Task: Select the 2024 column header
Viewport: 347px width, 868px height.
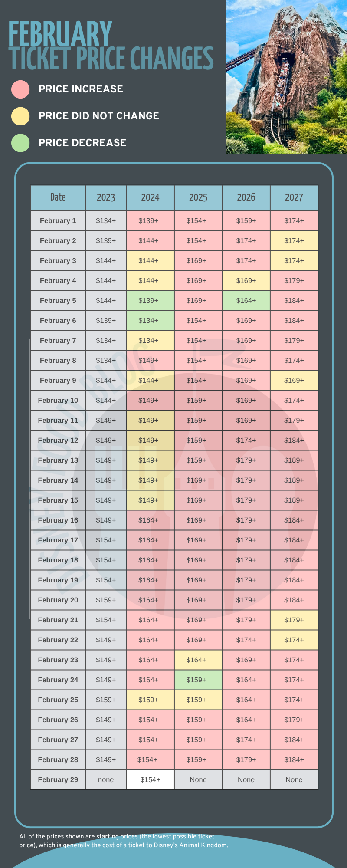Action: pyautogui.click(x=150, y=197)
